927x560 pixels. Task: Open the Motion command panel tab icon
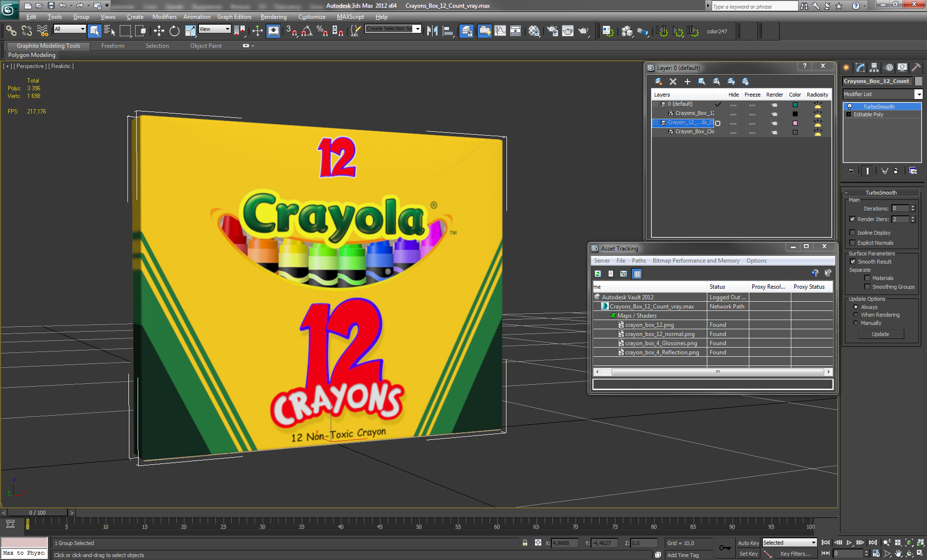[889, 68]
